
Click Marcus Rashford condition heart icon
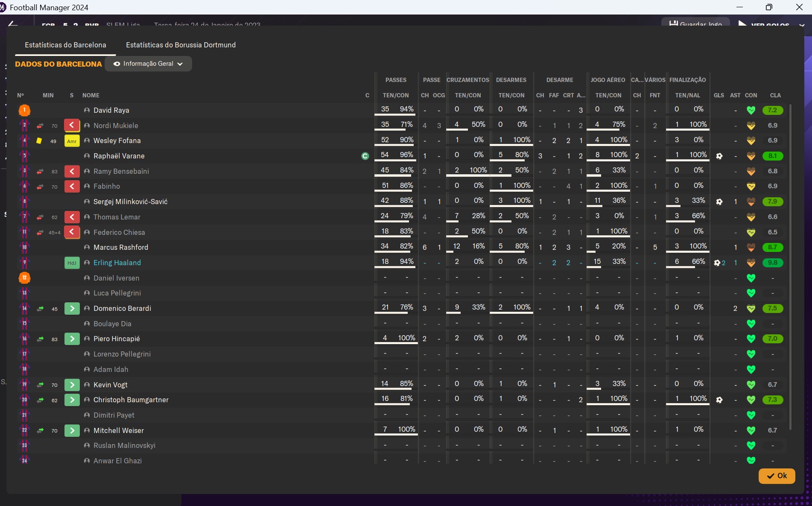coord(751,247)
